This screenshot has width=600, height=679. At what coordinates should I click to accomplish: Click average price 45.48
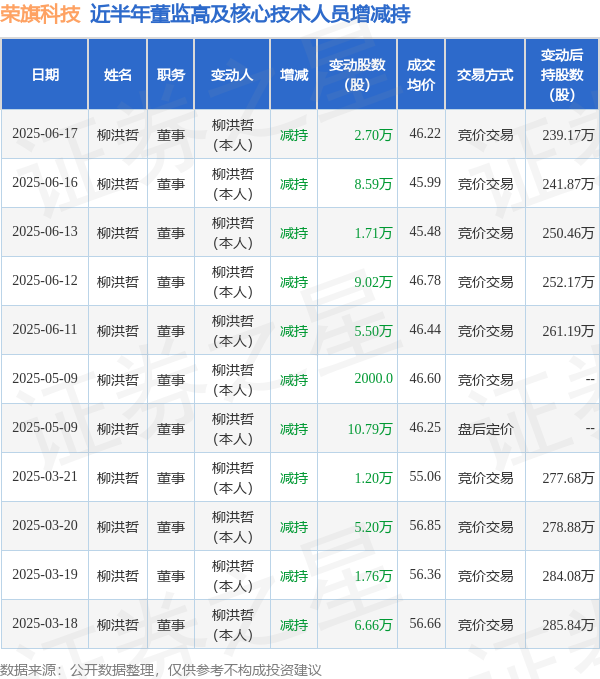click(x=425, y=231)
